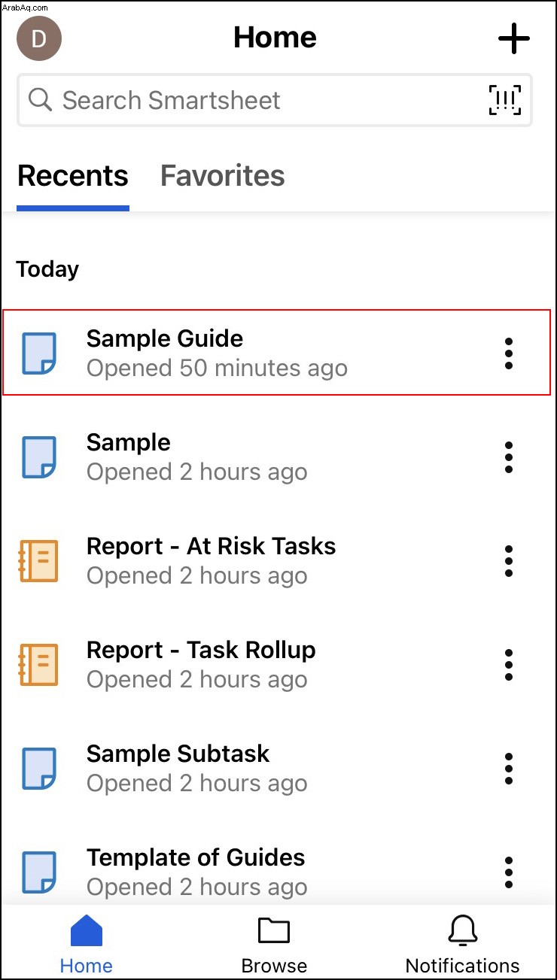Open more options for Sample Guide

pos(509,353)
